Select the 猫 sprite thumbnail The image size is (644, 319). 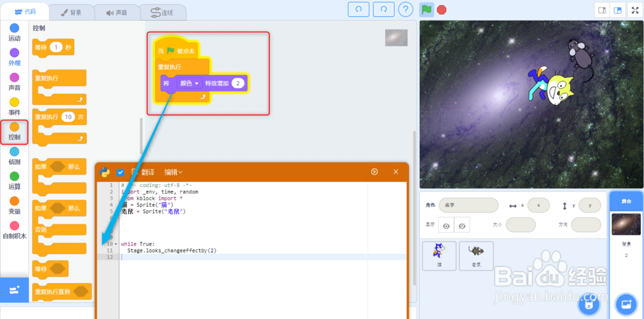439,256
